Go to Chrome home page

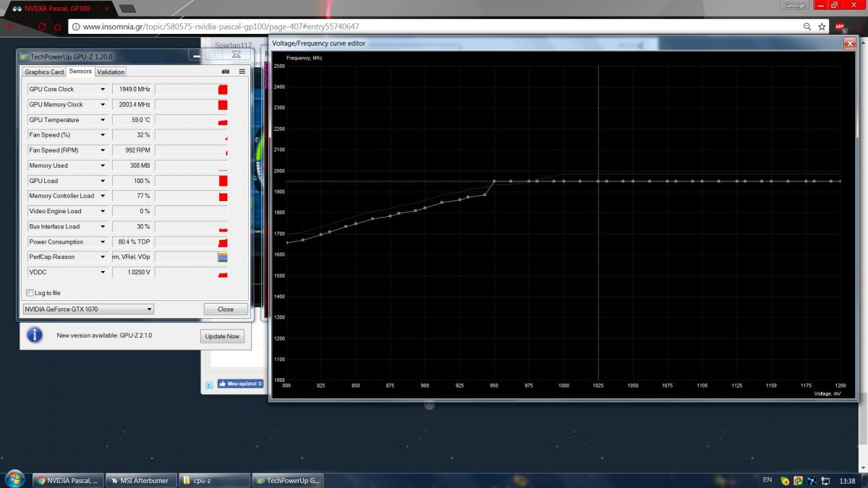tap(59, 27)
